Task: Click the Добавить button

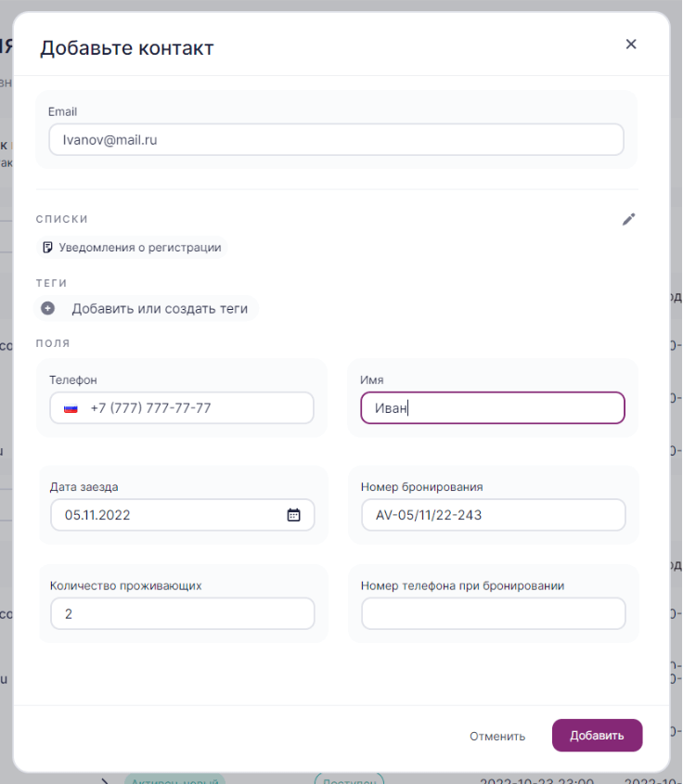Action: (x=597, y=736)
